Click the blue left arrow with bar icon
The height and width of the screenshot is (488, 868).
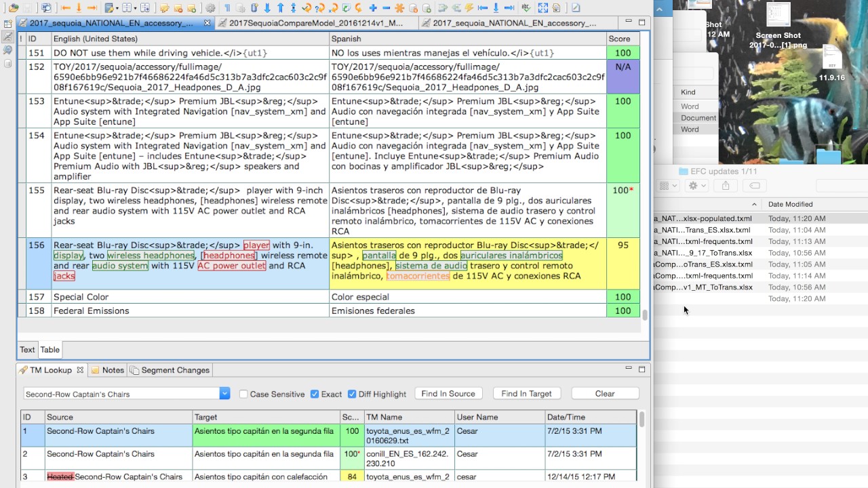pyautogui.click(x=483, y=8)
